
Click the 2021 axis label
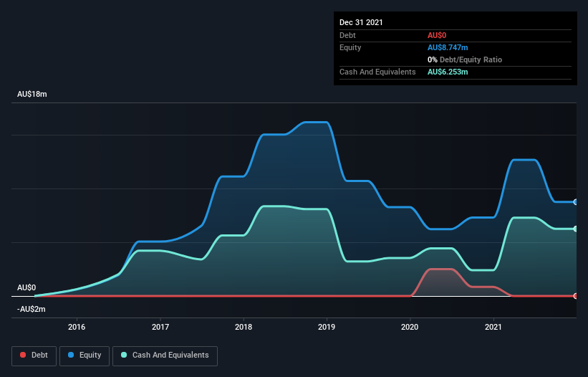pos(493,327)
